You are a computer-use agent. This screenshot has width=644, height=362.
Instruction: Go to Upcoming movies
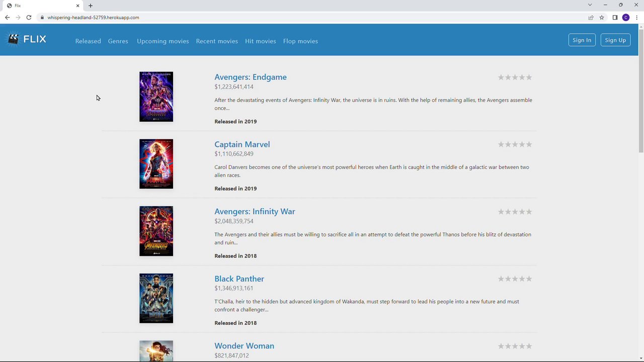pos(163,41)
